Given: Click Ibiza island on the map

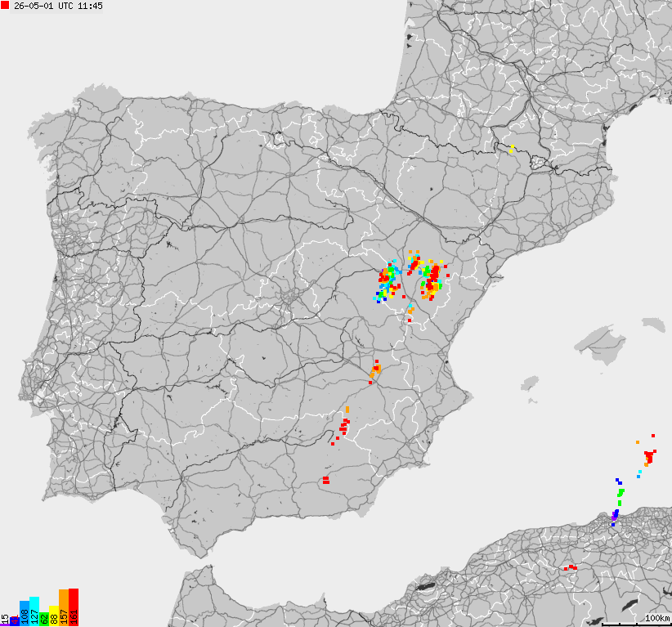Looking at the screenshot, I should click(x=530, y=383).
